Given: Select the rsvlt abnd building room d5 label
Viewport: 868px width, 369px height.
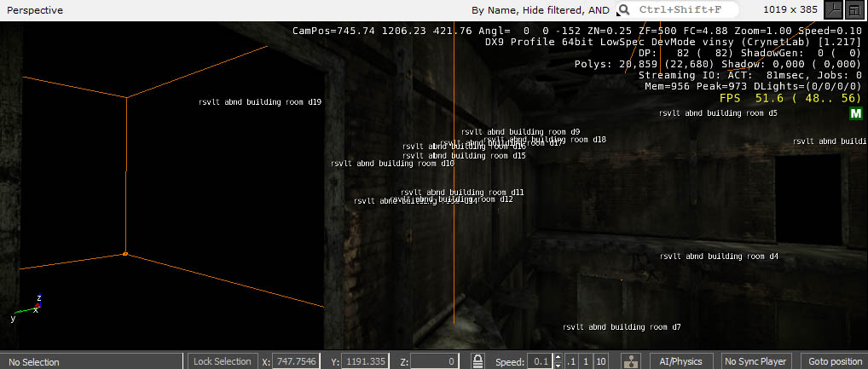Looking at the screenshot, I should tap(718, 112).
